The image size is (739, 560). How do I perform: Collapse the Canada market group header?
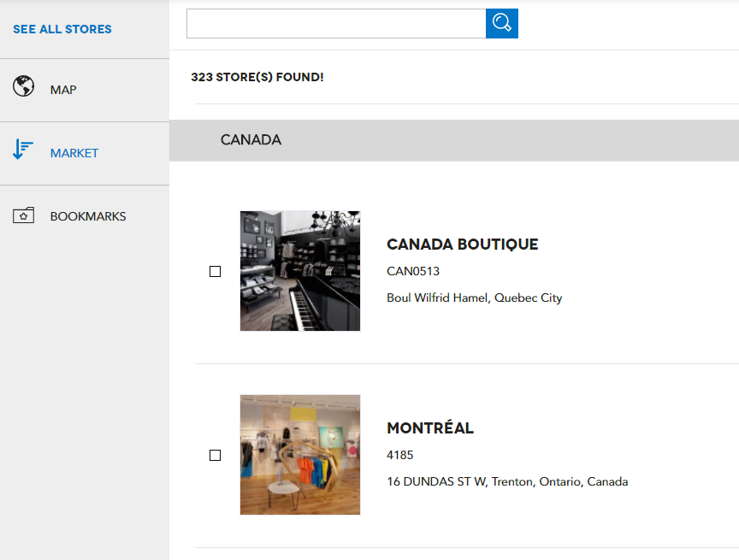coord(454,140)
